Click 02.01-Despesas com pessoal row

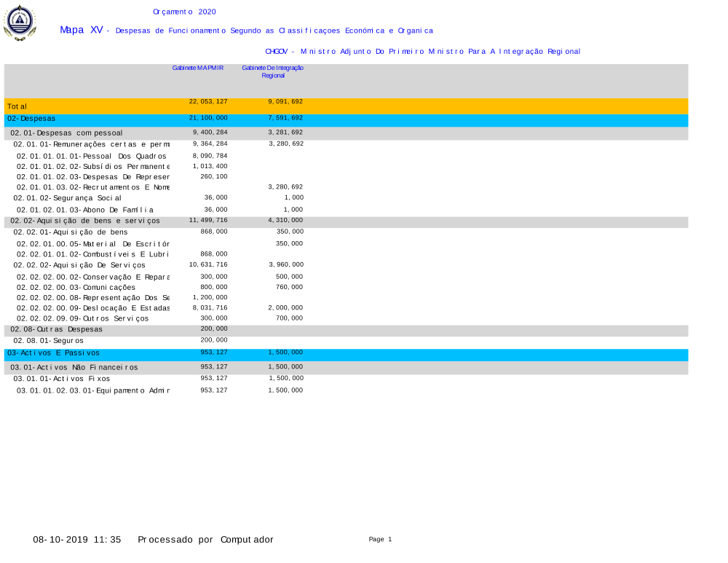tap(66, 133)
